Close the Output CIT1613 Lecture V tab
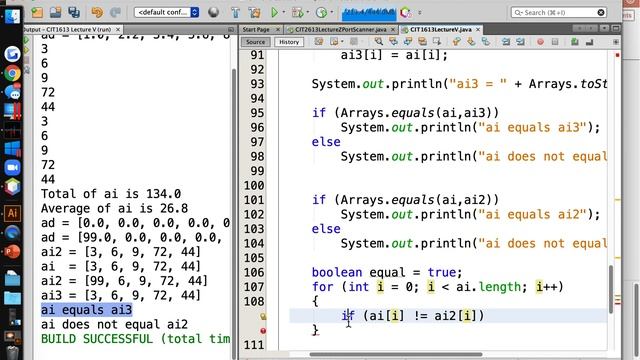 (118, 29)
